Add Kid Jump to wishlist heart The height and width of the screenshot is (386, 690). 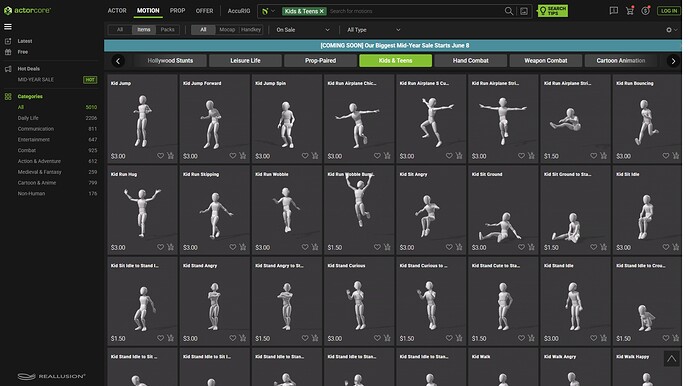point(161,155)
